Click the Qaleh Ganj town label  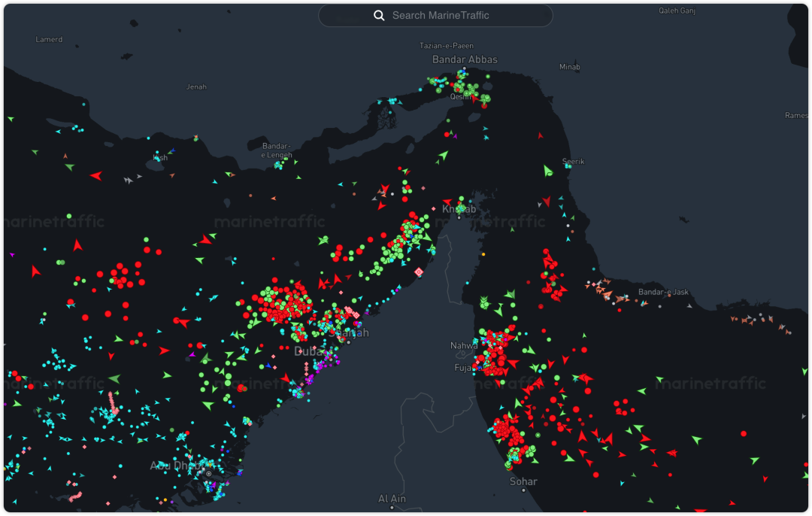677,11
